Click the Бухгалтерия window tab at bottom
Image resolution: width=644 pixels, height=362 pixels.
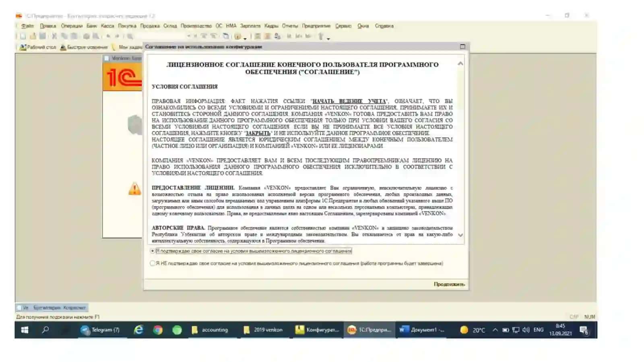click(52, 308)
